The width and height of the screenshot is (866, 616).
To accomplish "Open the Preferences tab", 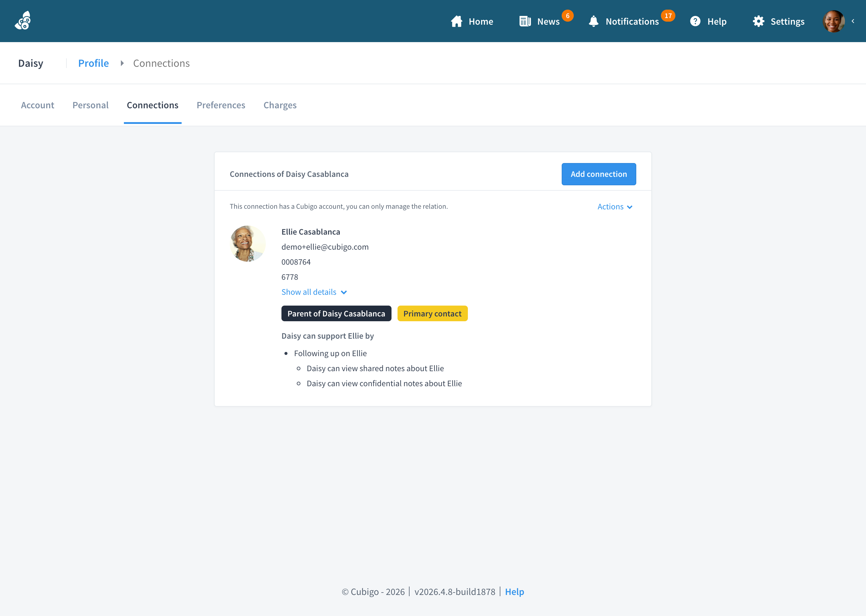I will click(x=221, y=105).
